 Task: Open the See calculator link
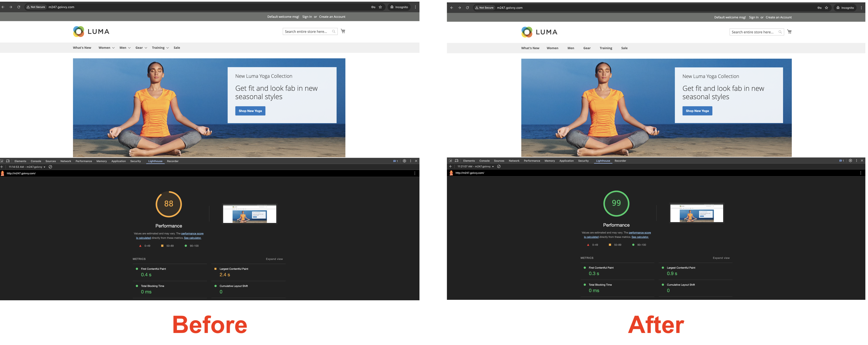(x=192, y=238)
